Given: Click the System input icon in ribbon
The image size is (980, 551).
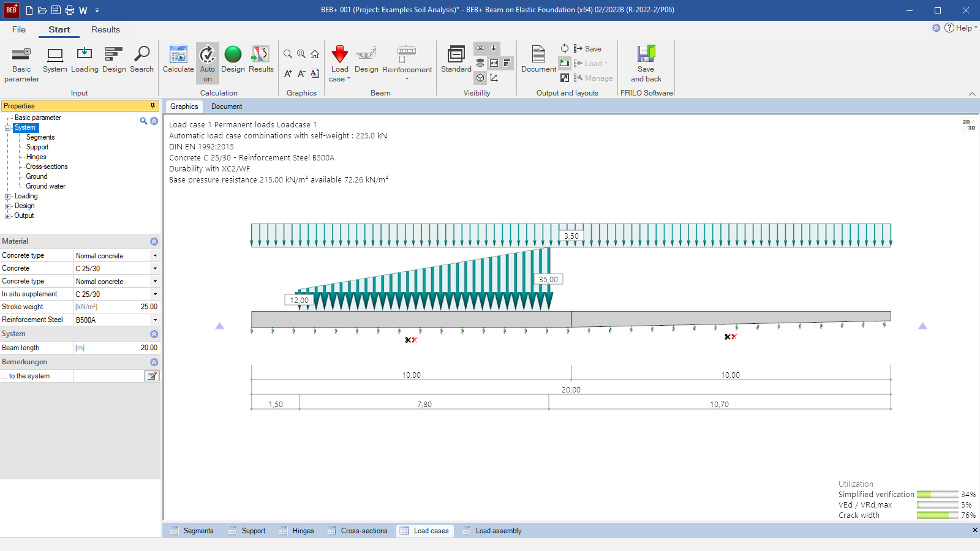Looking at the screenshot, I should (x=55, y=59).
